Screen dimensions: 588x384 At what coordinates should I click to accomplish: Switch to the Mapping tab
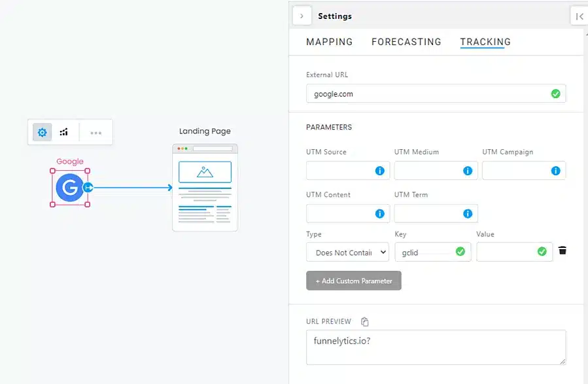click(x=329, y=42)
